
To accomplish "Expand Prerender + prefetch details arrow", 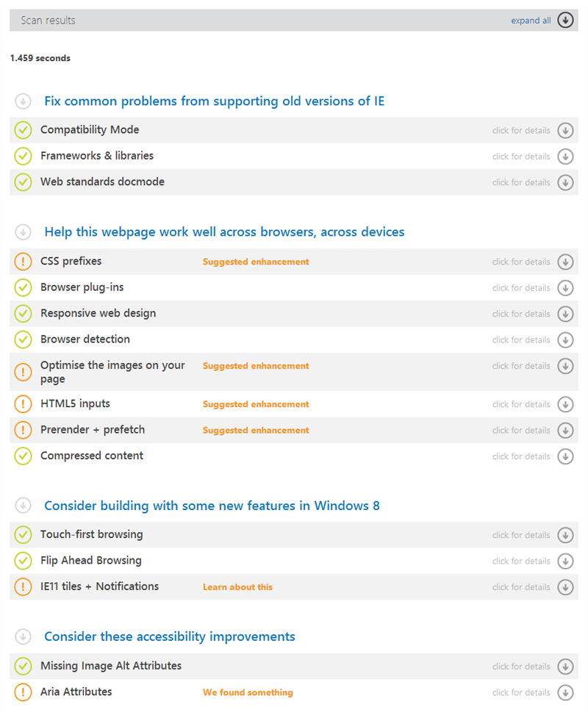I will 565,431.
